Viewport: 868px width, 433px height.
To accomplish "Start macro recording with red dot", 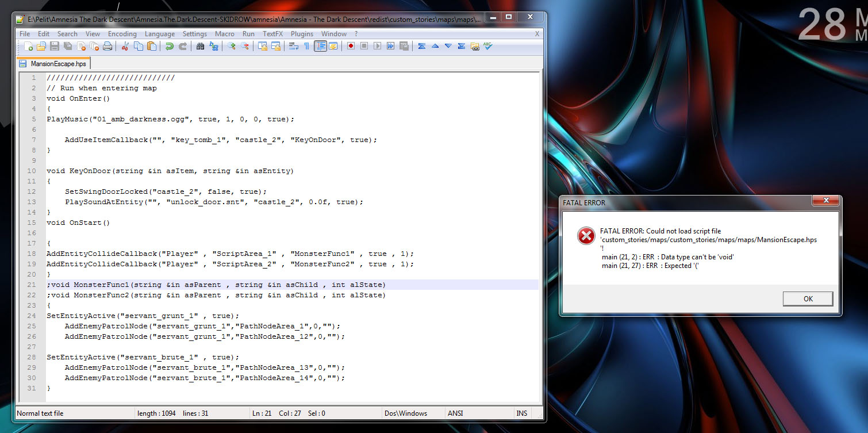I will pos(351,46).
